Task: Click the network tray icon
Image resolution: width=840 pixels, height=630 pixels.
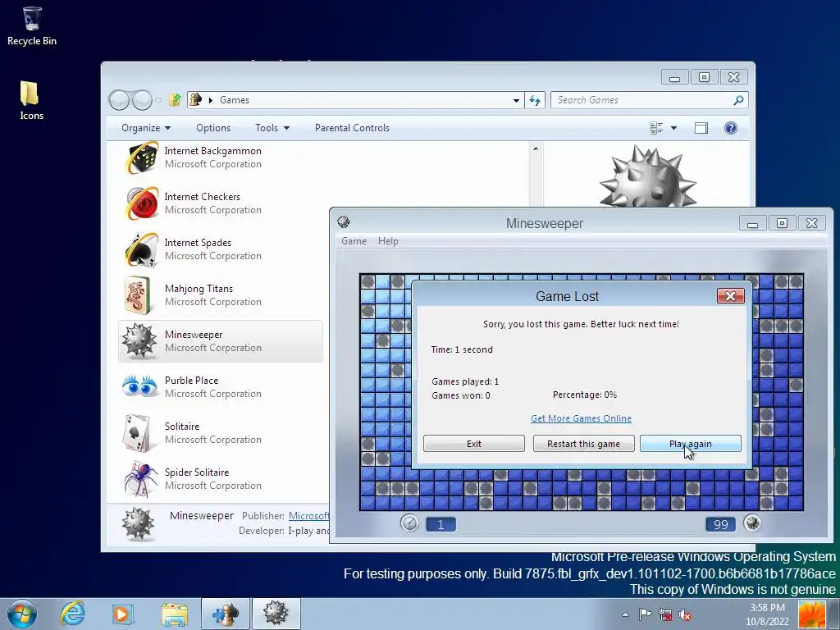Action: 664,614
